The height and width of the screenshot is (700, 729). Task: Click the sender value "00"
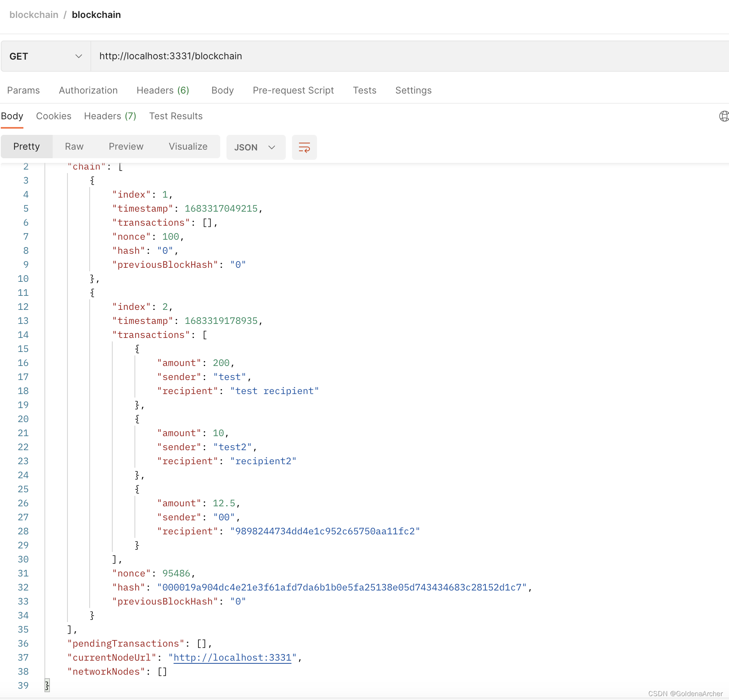pos(224,517)
